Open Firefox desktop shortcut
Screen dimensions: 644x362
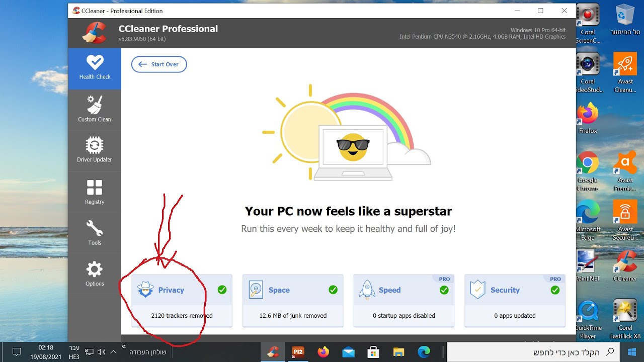coord(588,119)
